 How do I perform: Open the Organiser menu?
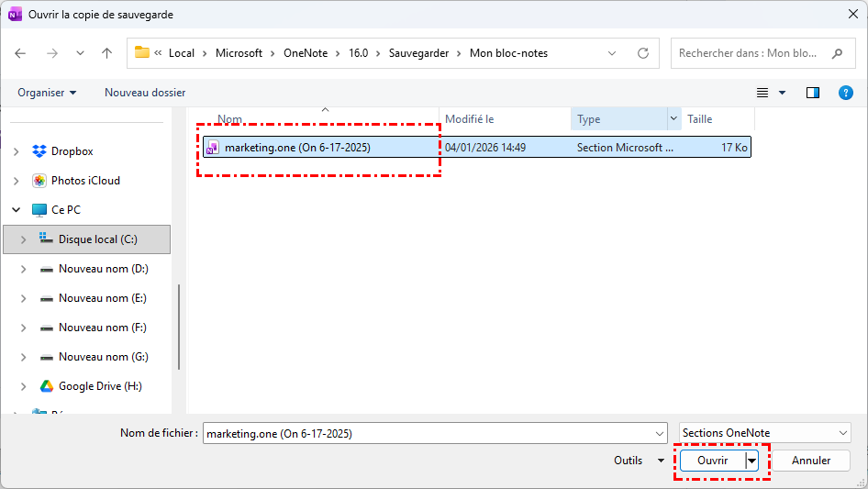[47, 93]
